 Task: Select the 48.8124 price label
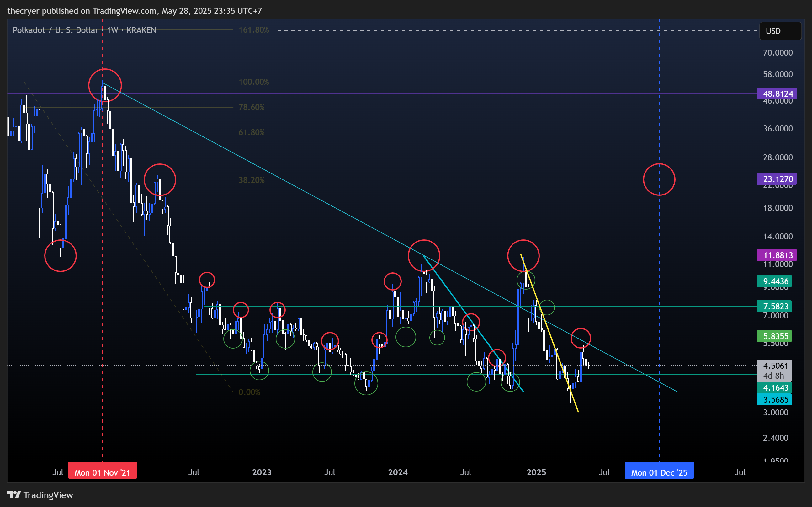click(x=777, y=93)
